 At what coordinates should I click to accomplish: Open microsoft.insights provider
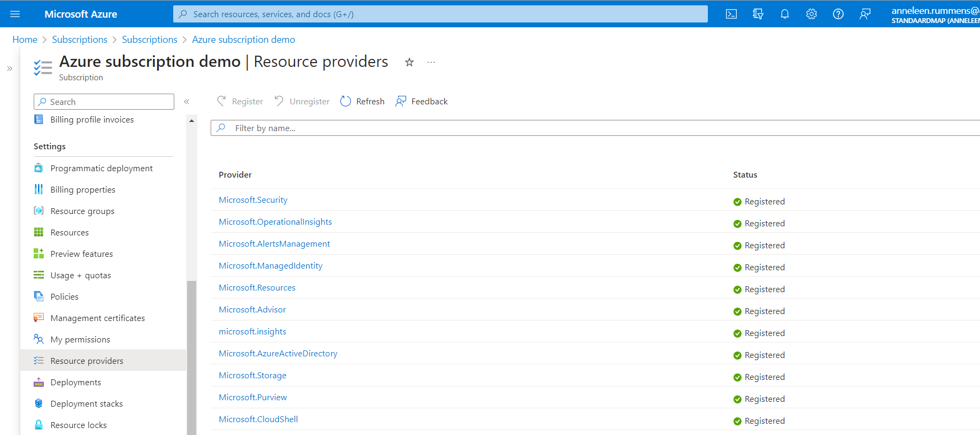(252, 331)
